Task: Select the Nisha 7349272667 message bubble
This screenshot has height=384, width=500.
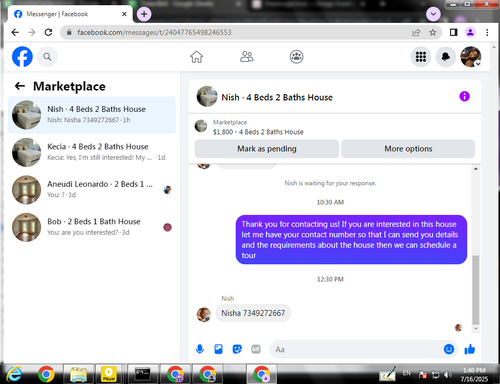Action: 253,313
